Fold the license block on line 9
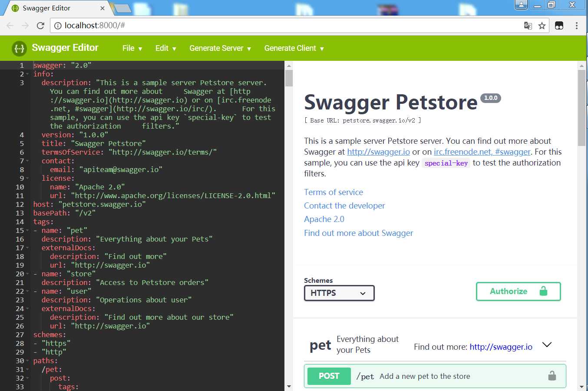Screen dimensions: 588x391 click(x=27, y=178)
